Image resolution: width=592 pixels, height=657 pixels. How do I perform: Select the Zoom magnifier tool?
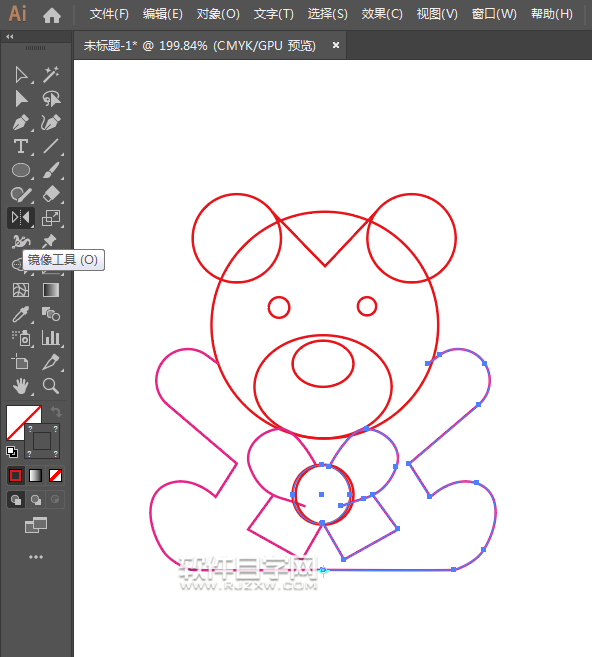(x=51, y=385)
